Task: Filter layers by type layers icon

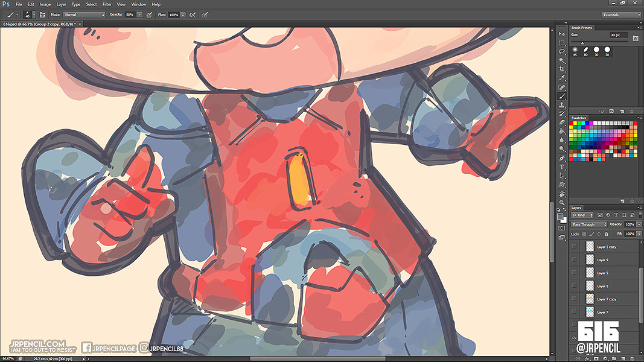Action: click(616, 215)
